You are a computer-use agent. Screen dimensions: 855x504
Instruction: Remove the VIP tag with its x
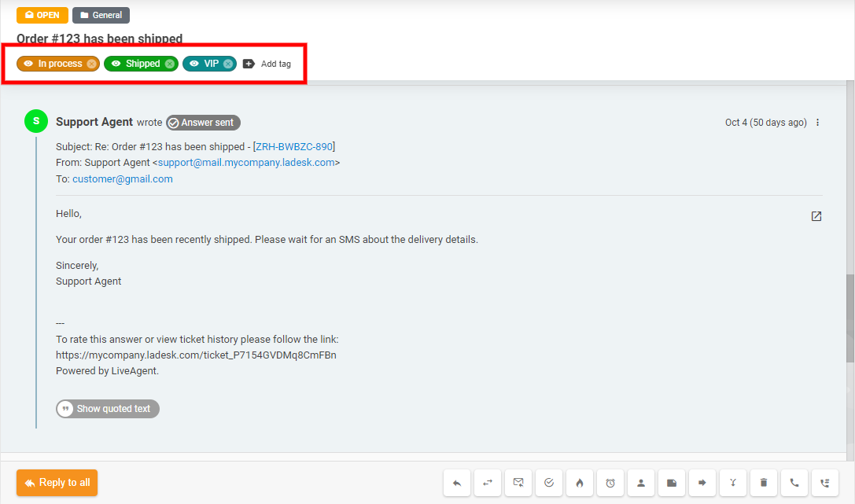228,64
